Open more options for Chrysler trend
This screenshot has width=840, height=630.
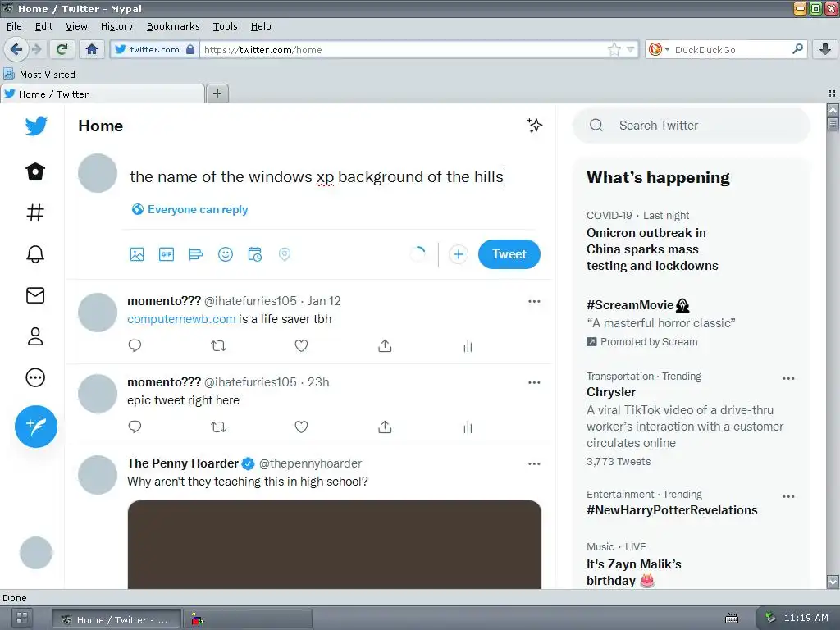(x=788, y=378)
